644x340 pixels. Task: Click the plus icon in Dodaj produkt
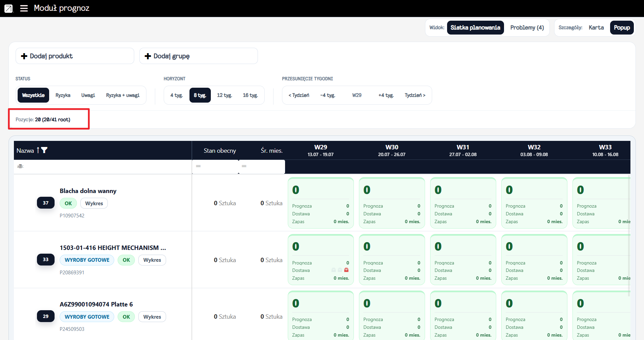pyautogui.click(x=24, y=56)
